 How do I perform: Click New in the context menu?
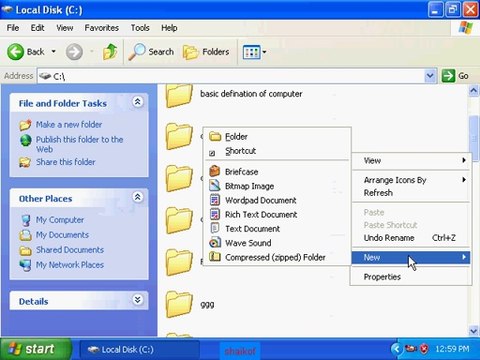[x=411, y=257]
